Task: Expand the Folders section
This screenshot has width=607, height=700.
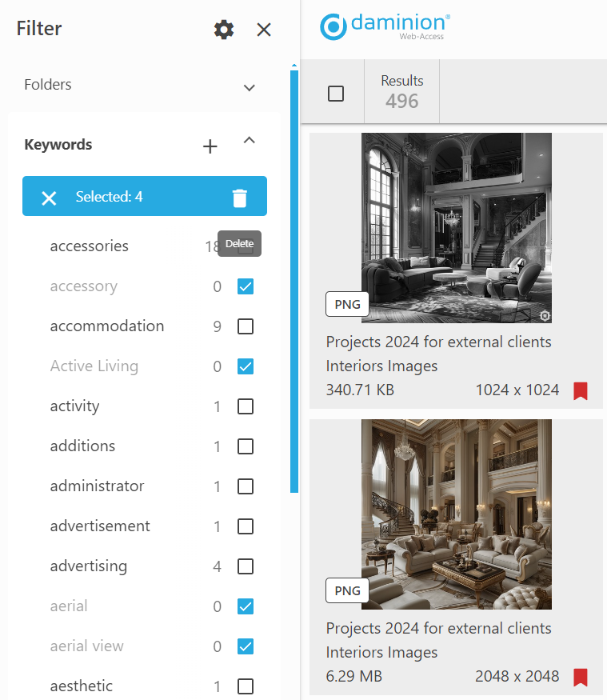Action: click(x=250, y=87)
